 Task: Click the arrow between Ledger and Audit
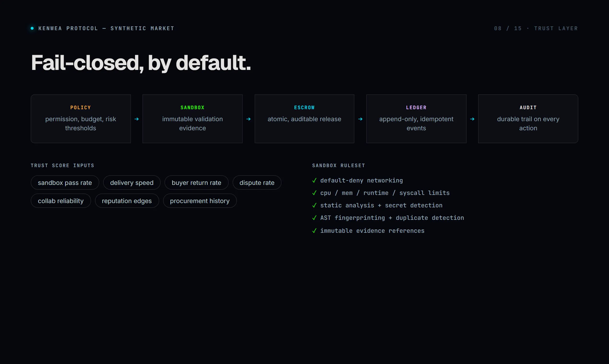tap(472, 119)
